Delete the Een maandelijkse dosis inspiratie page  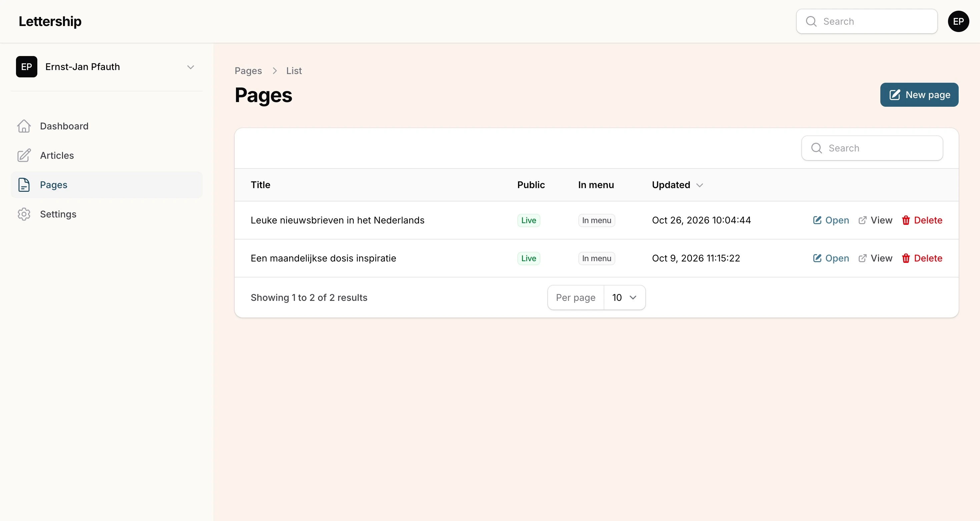pos(922,258)
